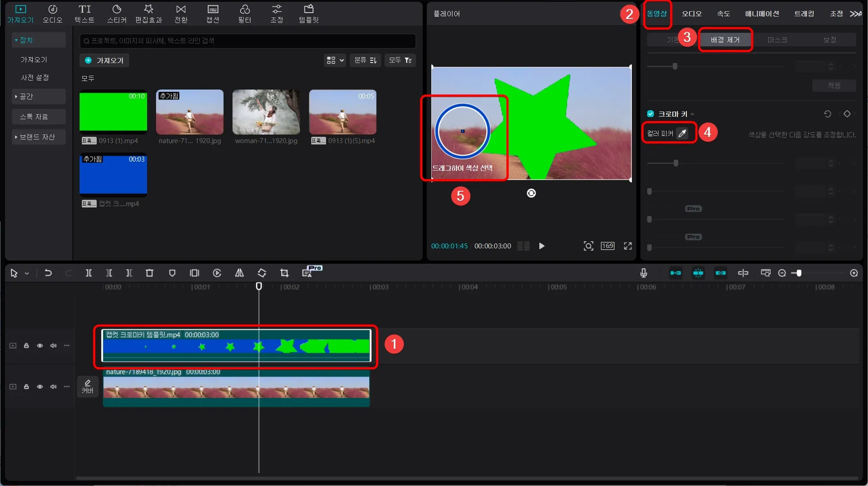This screenshot has width=868, height=486.
Task: Select the woman-71...1920.jpg thumbnail
Action: 266,112
